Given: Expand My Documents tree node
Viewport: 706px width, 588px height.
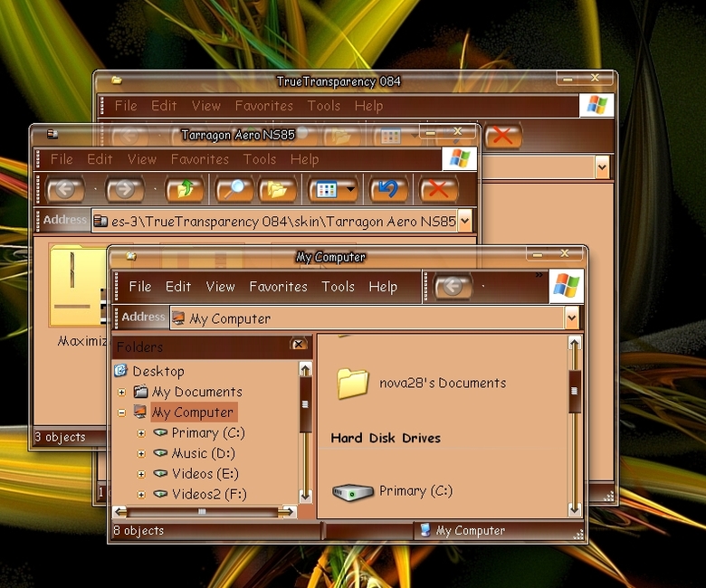Looking at the screenshot, I should 121,393.
